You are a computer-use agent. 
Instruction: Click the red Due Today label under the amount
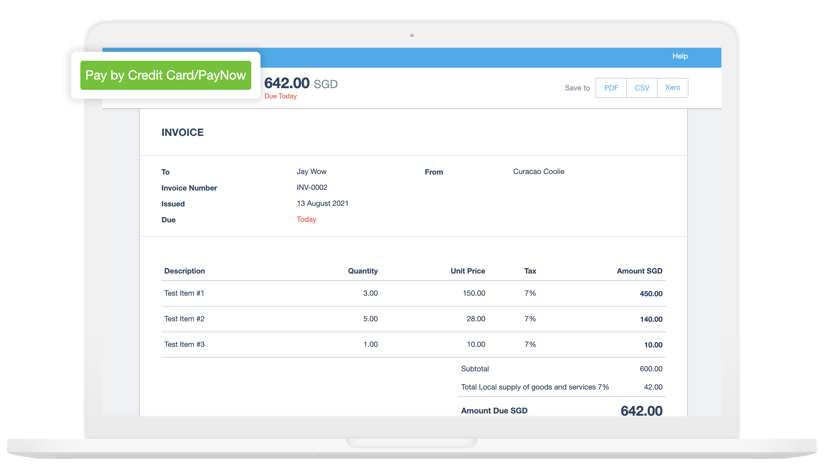point(280,97)
